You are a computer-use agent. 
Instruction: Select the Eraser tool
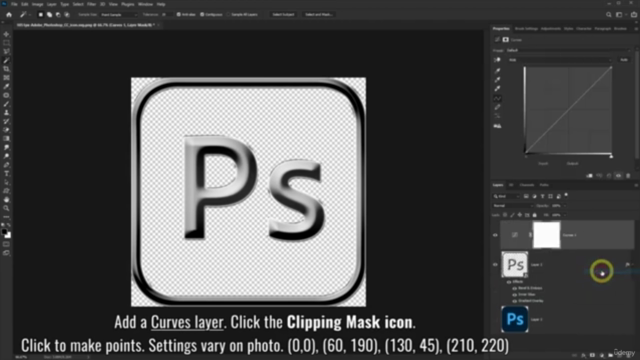coord(6,130)
